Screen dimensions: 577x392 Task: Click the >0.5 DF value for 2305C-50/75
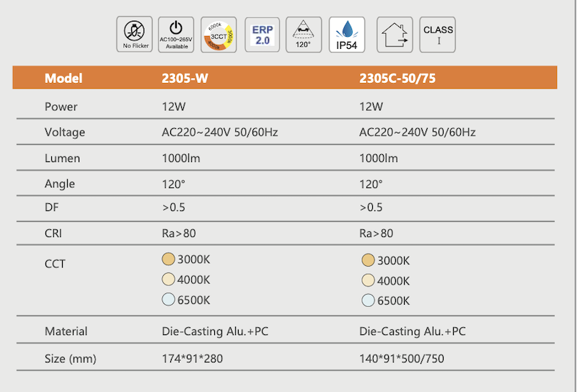pyautogui.click(x=371, y=208)
